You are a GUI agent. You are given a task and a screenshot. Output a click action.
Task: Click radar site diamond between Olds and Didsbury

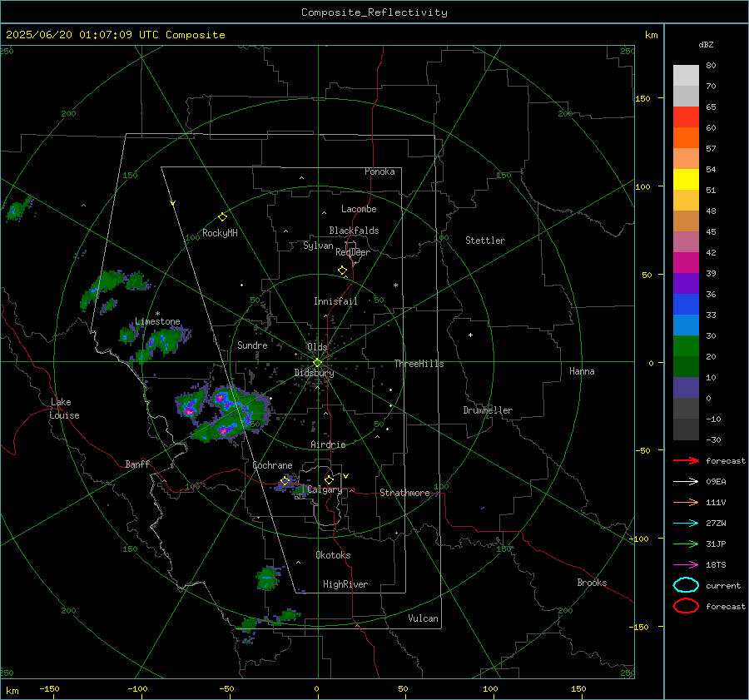point(317,363)
